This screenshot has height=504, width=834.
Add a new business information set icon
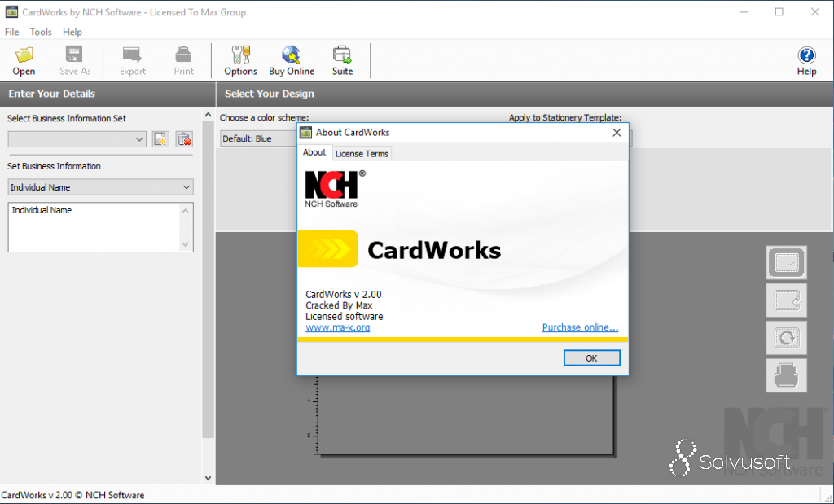(160, 139)
